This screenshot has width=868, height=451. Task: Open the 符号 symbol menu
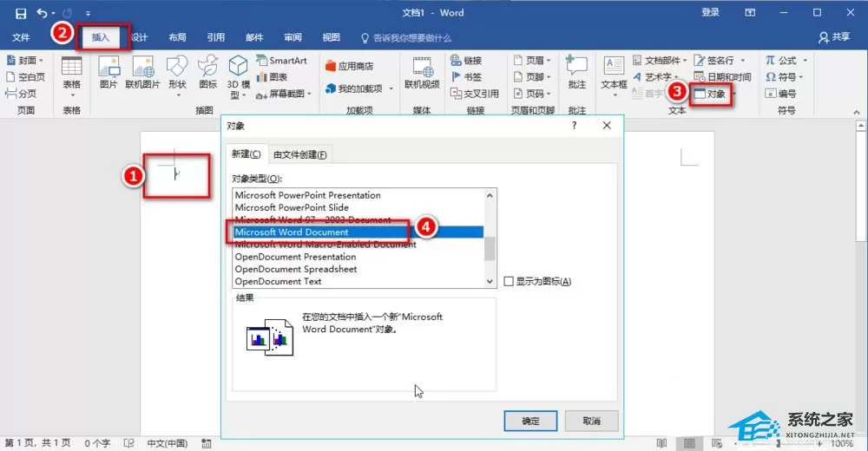(x=784, y=77)
